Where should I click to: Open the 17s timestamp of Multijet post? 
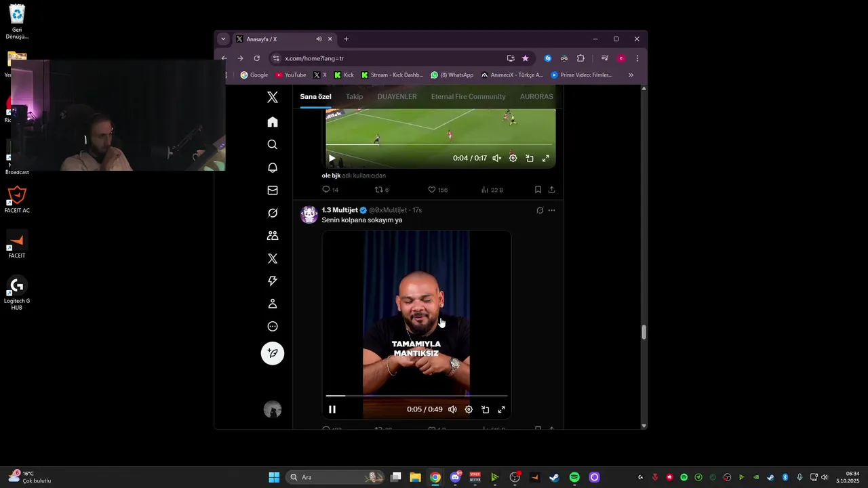pyautogui.click(x=417, y=210)
